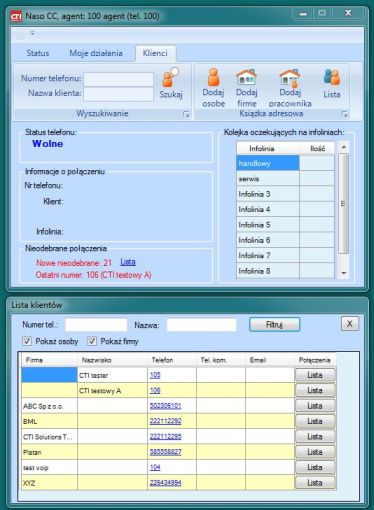Screen dimensions: 374x510
Task: Sort by the Telefon column header
Action: coord(172,360)
